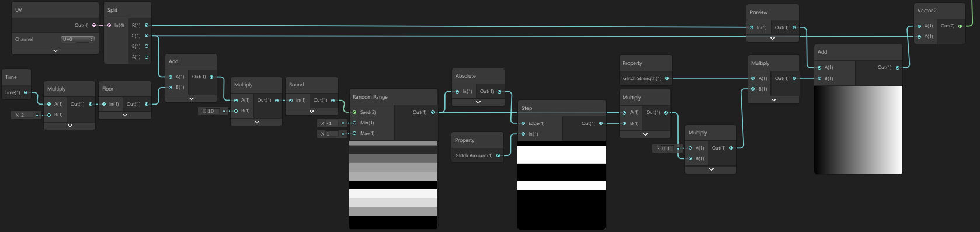This screenshot has width=980, height=232.
Task: Select the Step node title
Action: point(527,108)
